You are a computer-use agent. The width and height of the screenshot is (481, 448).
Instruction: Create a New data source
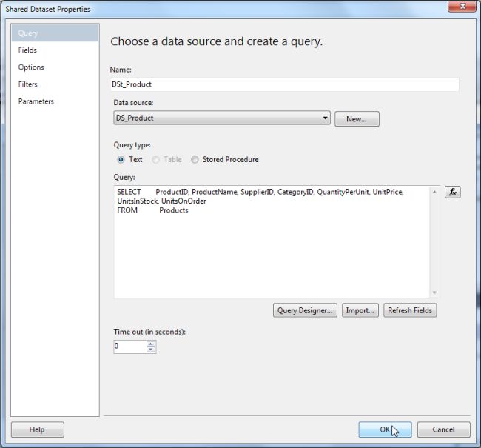pyautogui.click(x=357, y=118)
